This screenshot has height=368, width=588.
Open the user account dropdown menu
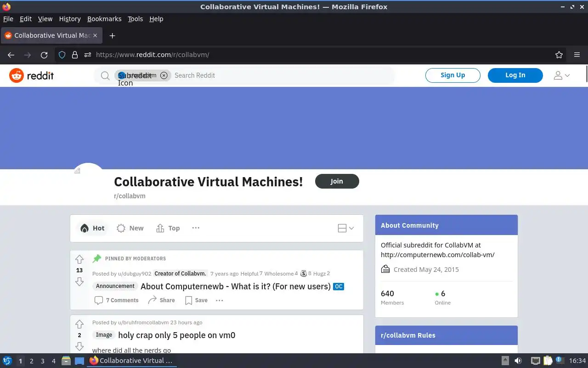[x=562, y=75]
